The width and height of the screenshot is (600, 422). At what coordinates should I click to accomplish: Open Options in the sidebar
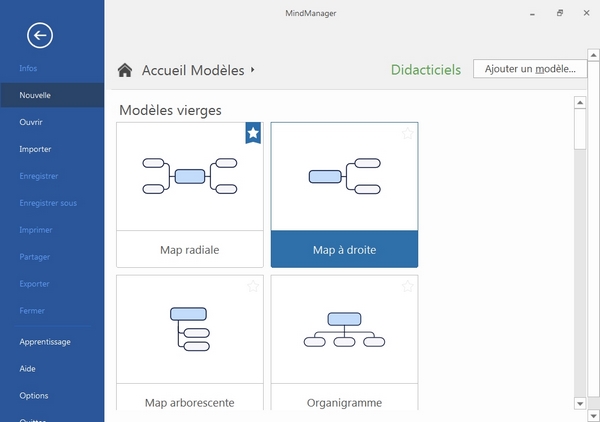point(34,396)
